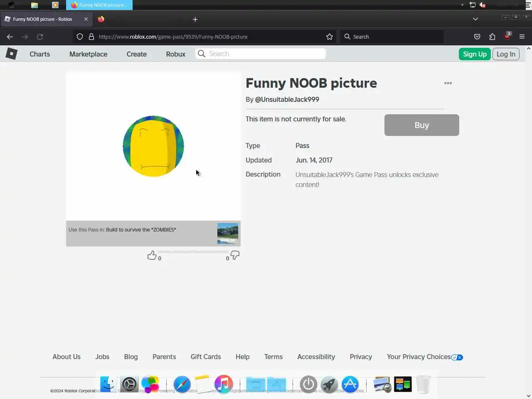The width and height of the screenshot is (532, 399).
Task: Click the Sign Up button
Action: coord(475,54)
